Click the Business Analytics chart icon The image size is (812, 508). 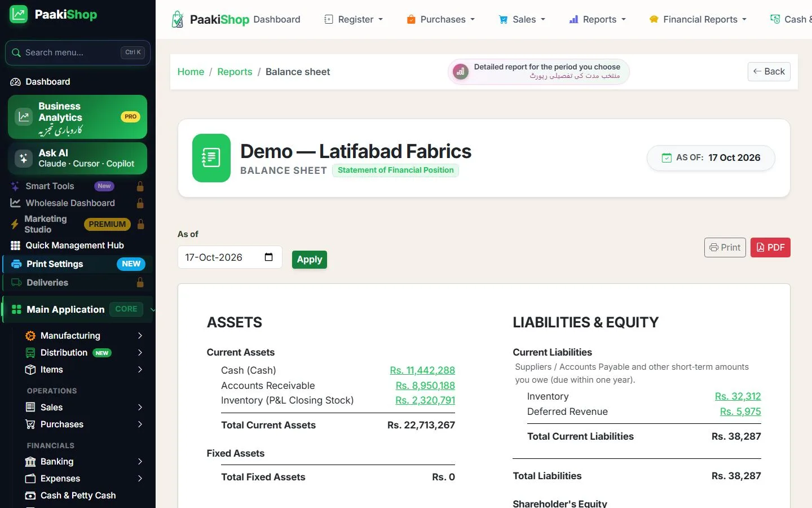click(24, 117)
